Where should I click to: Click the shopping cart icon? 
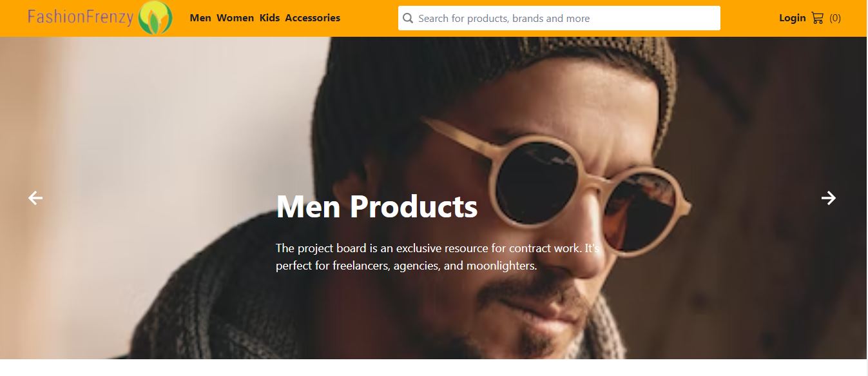(x=817, y=18)
